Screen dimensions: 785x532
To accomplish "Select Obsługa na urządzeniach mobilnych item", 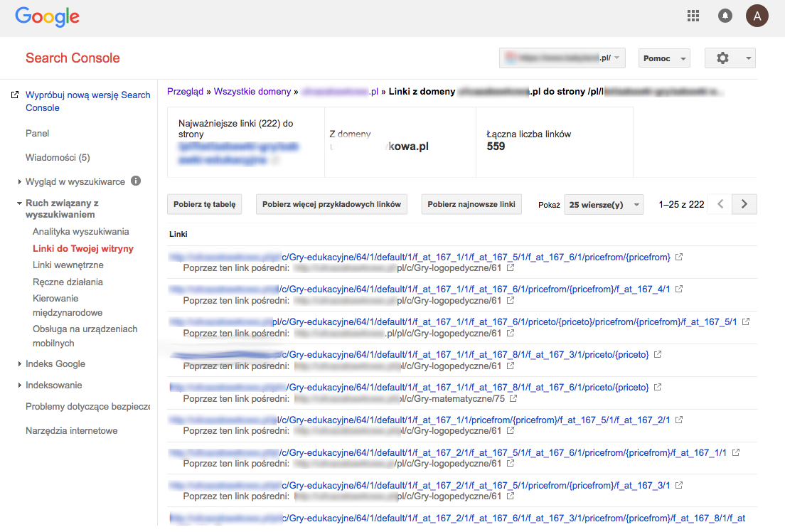I will pos(85,336).
